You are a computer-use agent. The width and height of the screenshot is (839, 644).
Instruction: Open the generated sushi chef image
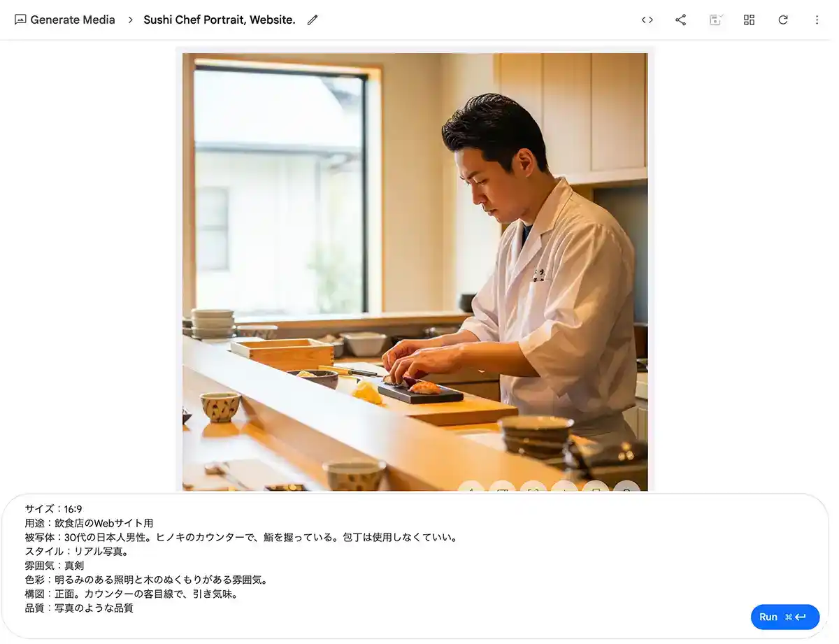point(415,271)
